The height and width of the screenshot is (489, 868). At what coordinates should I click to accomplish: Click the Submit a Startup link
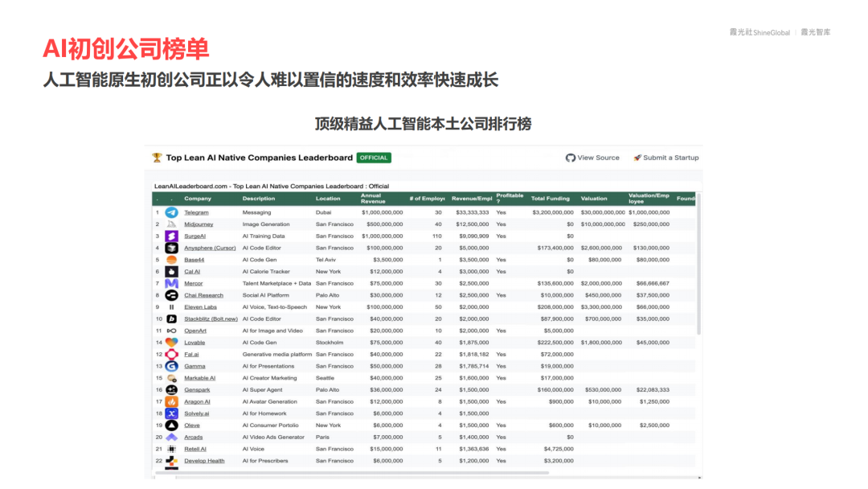click(670, 158)
